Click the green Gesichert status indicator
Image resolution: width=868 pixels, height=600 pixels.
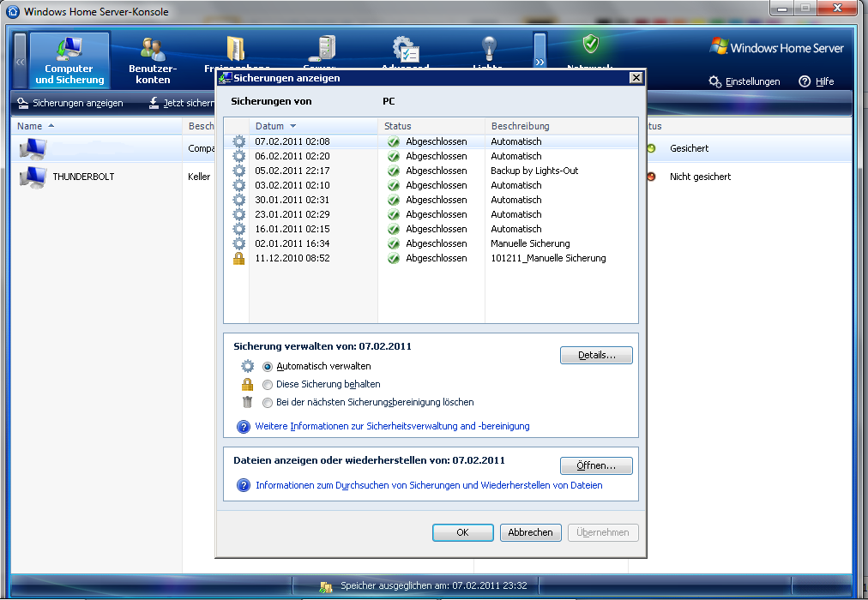tap(651, 148)
